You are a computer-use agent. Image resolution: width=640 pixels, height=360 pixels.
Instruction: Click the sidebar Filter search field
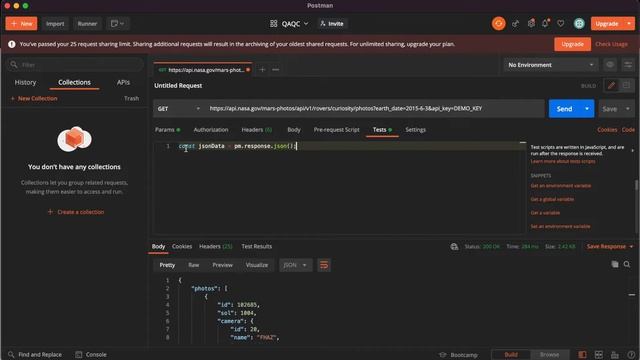(x=75, y=65)
